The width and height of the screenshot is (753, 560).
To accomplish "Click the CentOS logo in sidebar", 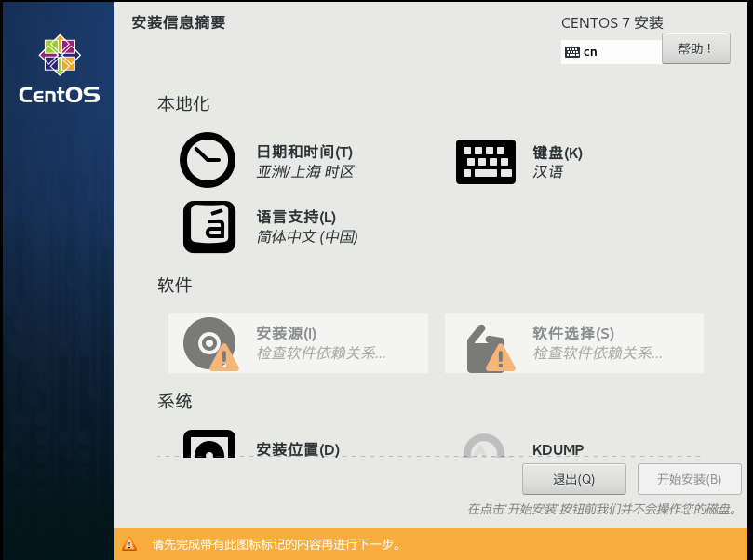I will [x=60, y=69].
